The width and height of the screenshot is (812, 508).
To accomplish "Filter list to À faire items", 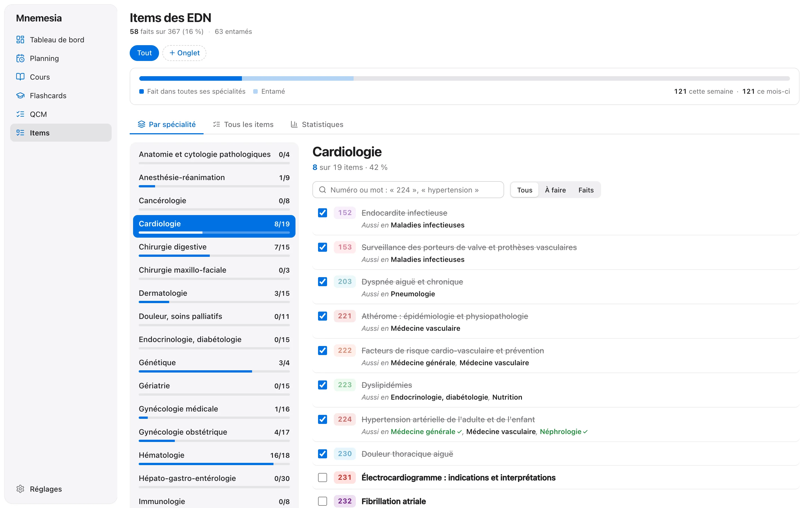I will 555,190.
